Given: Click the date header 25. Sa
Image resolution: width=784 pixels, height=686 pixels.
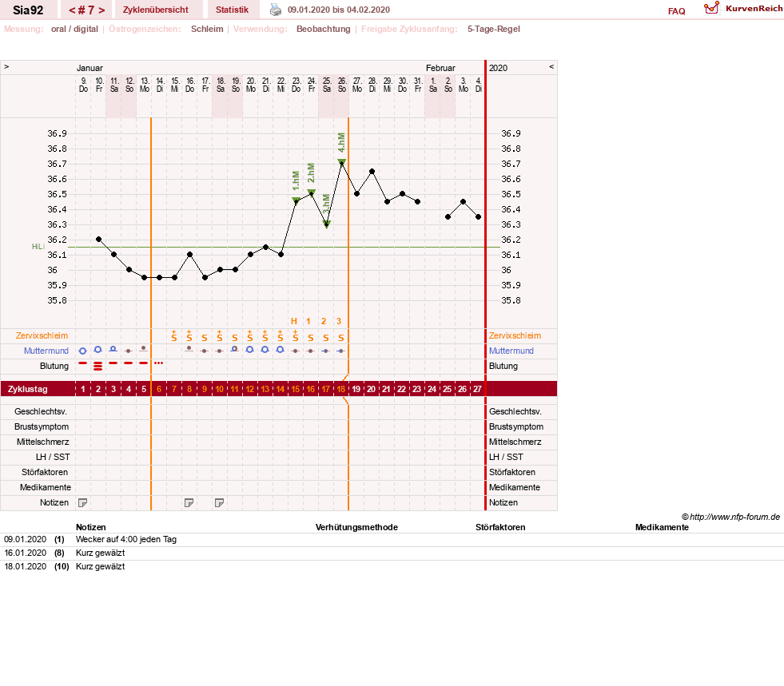Looking at the screenshot, I should tap(327, 85).
